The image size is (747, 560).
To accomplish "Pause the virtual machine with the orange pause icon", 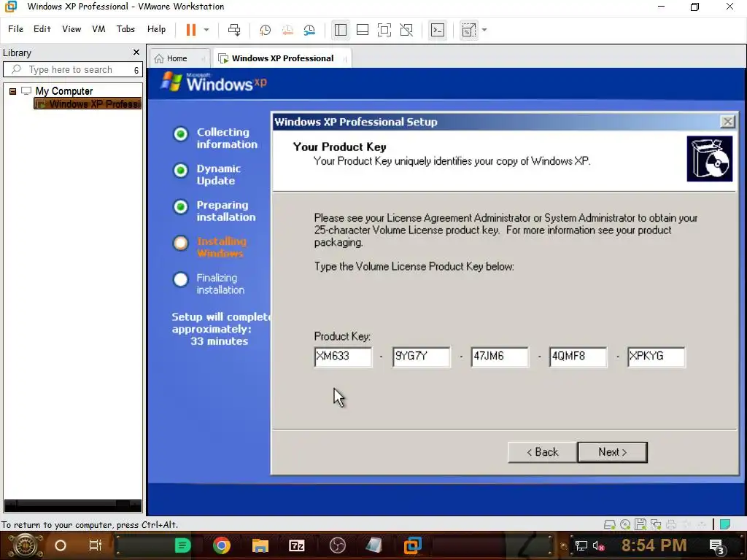I will click(191, 30).
